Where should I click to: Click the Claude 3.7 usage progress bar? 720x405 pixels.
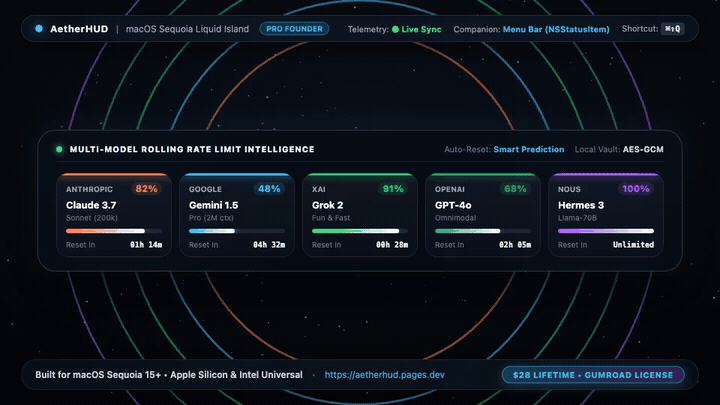(x=114, y=231)
